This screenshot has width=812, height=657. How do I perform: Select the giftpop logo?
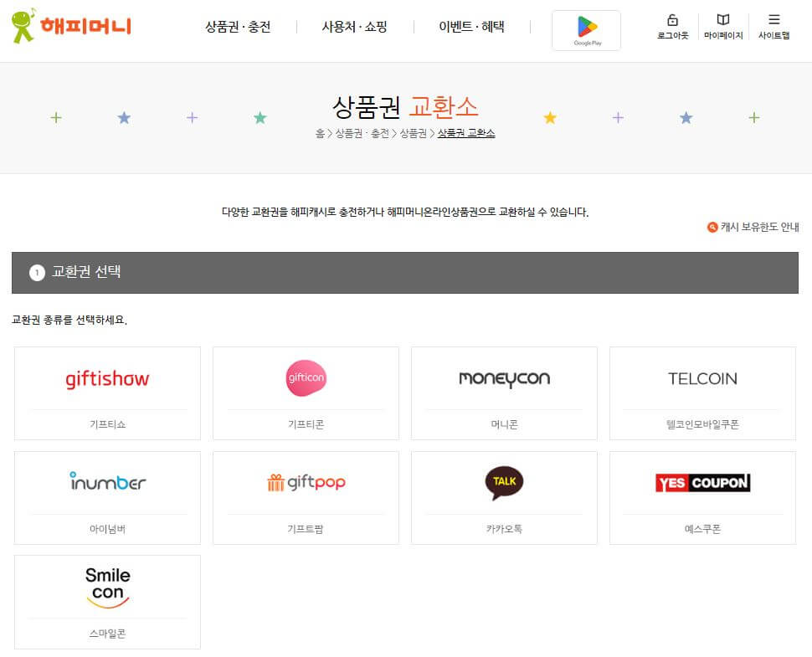pos(306,483)
